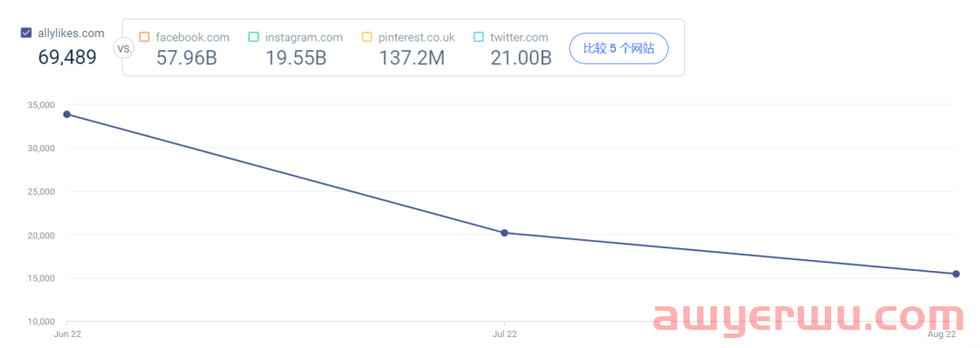
Task: Click the compare 5 websites button
Action: coord(619,49)
